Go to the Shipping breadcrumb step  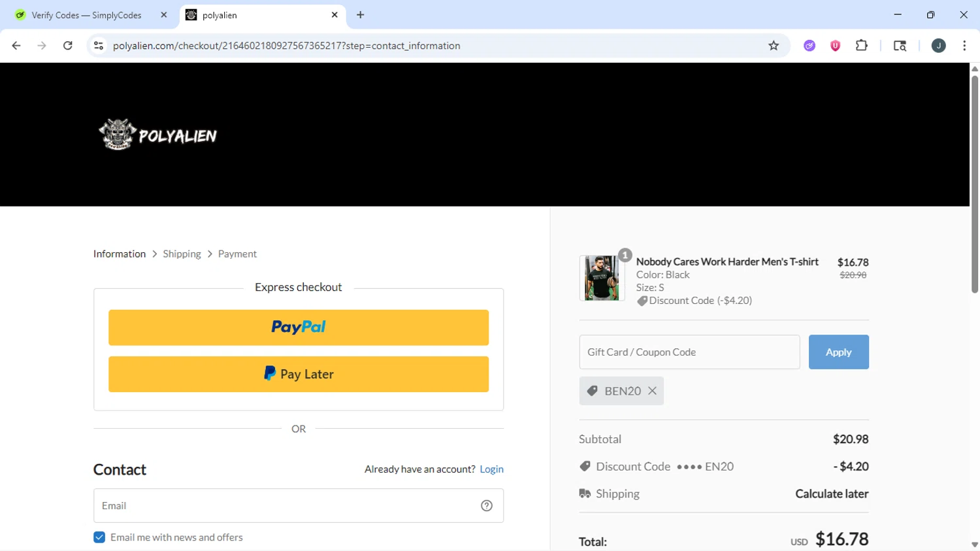pos(182,254)
